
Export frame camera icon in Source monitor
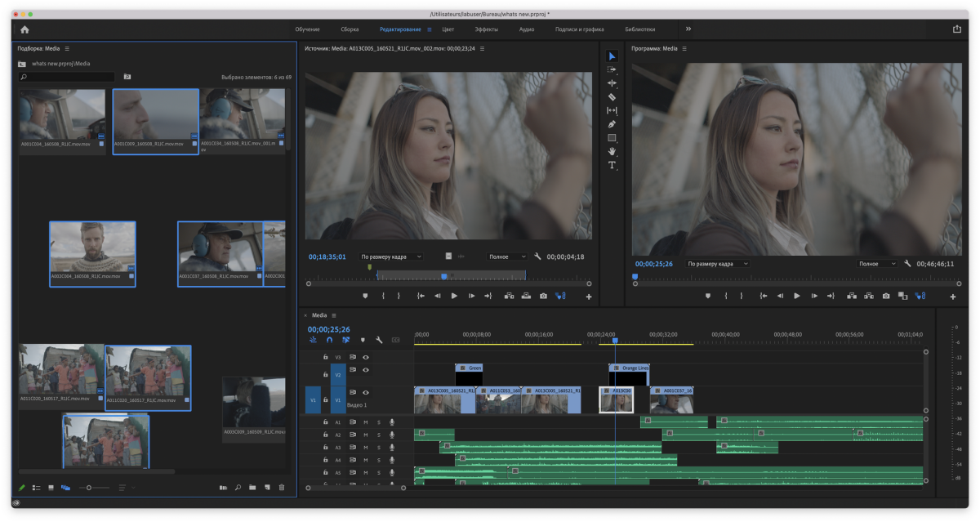pos(543,296)
